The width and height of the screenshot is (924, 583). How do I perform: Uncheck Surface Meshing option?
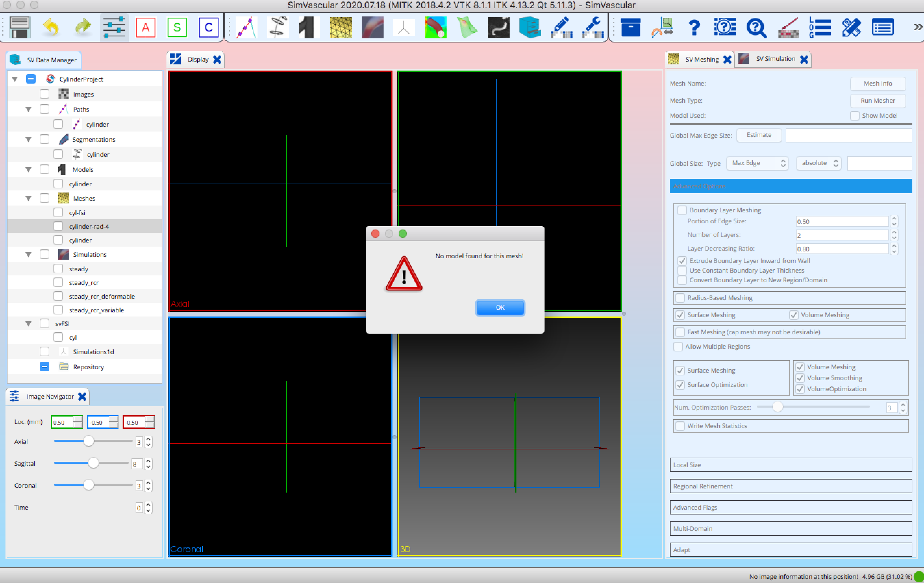pyautogui.click(x=680, y=315)
